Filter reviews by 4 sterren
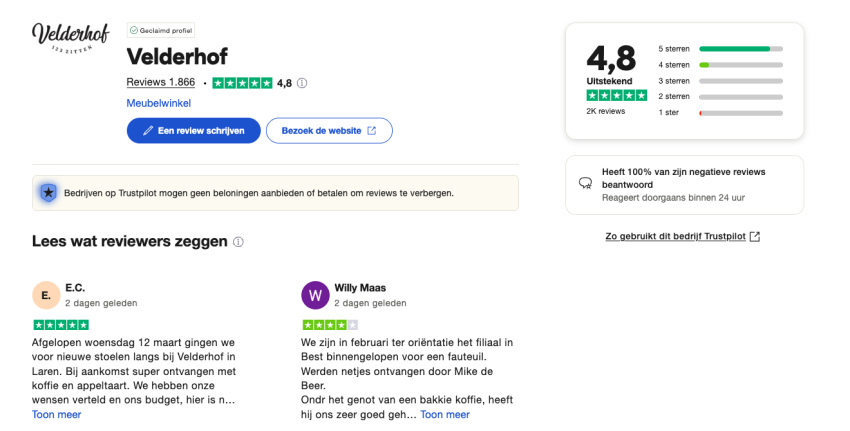The height and width of the screenshot is (431, 850). 720,64
